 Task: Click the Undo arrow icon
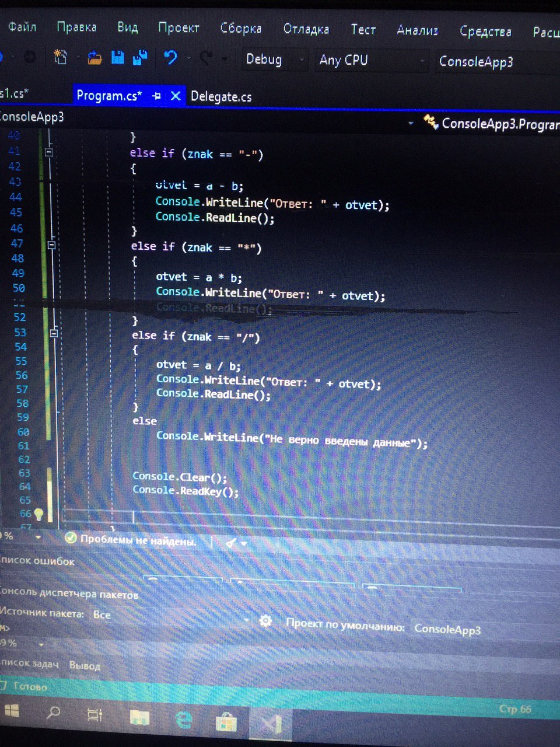coord(170,58)
